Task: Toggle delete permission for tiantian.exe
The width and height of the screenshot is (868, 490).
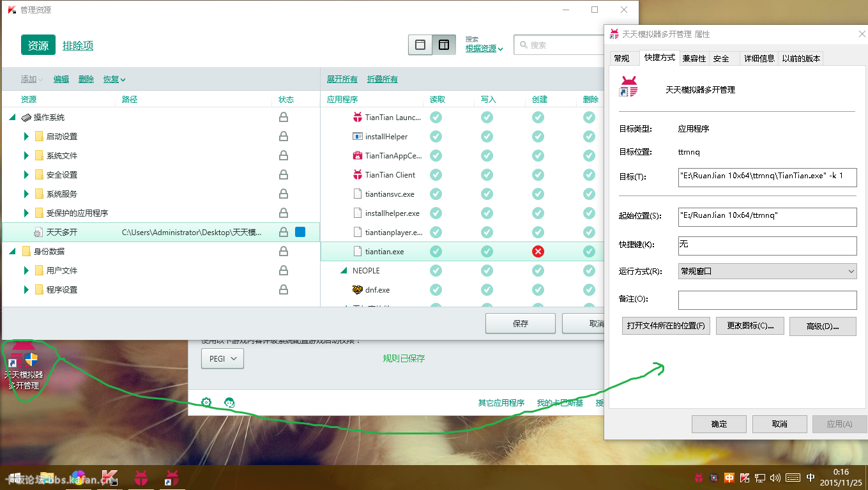Action: [589, 252]
